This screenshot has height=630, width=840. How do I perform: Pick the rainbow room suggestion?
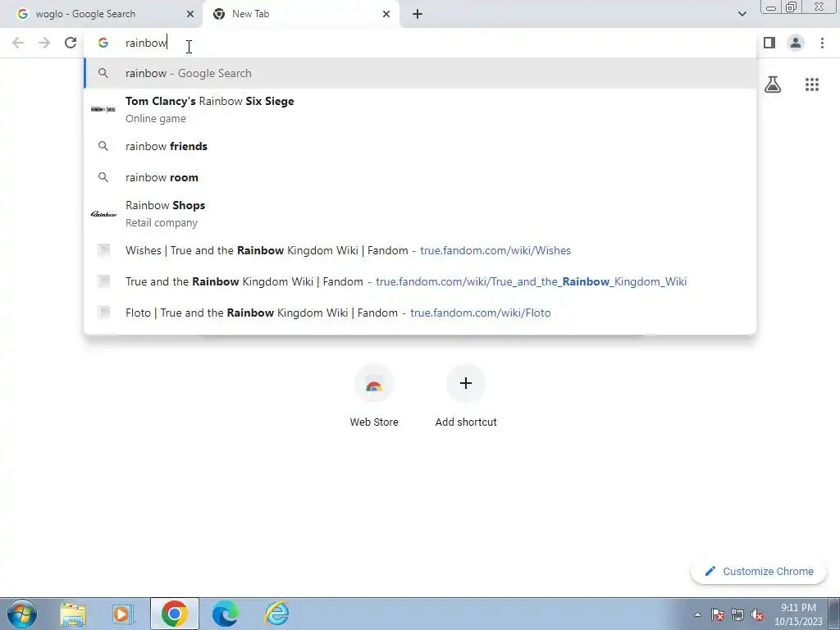tap(421, 177)
